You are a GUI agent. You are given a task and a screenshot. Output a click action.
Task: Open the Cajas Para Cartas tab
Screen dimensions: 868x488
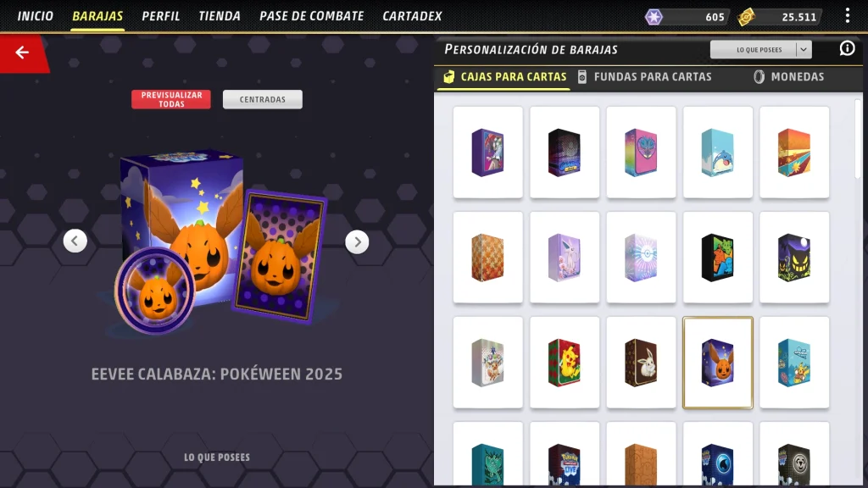point(505,77)
